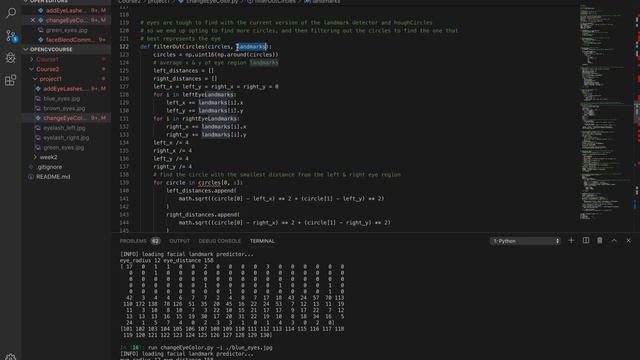The image size is (640, 360).
Task: Split the terminal panel
Action: pos(586,240)
